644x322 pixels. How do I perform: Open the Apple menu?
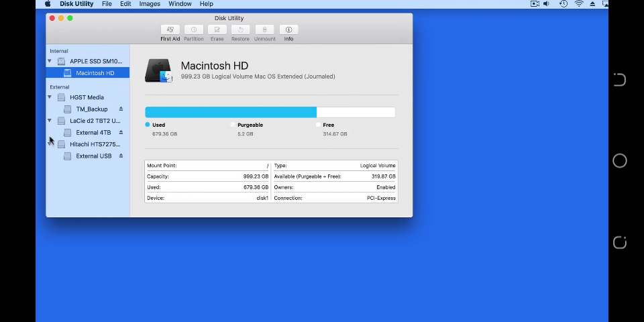(48, 4)
